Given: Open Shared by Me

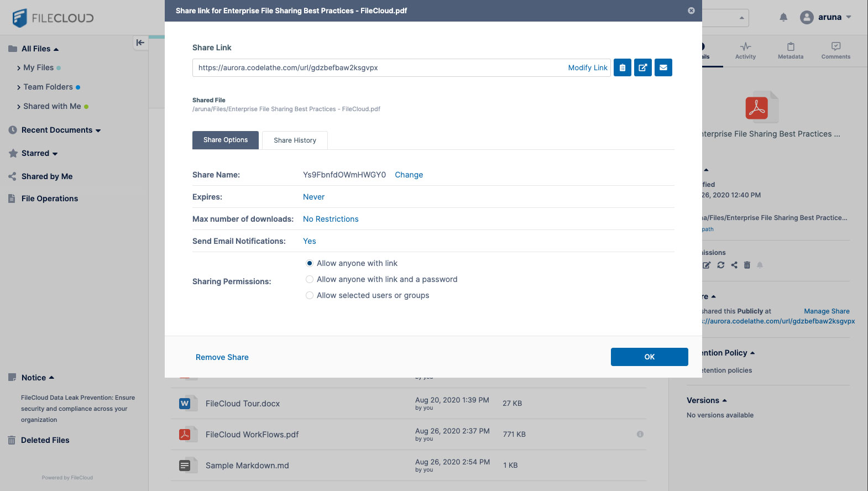Looking at the screenshot, I should [x=47, y=176].
